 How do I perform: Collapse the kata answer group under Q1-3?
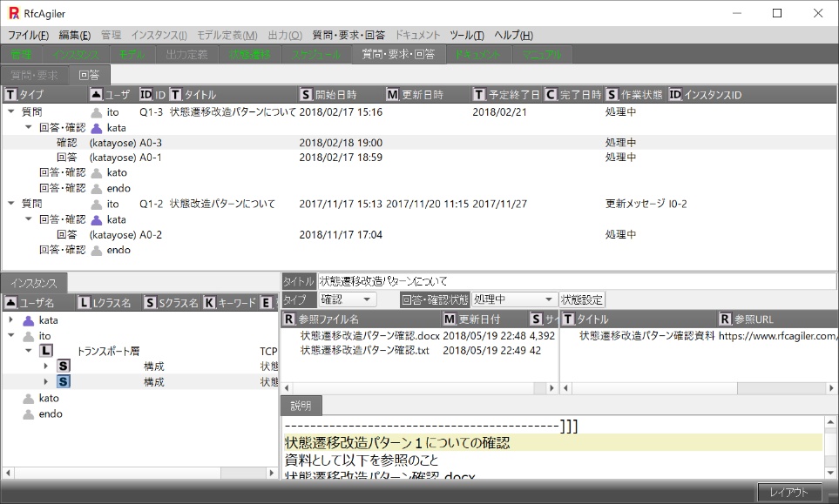[29, 127]
